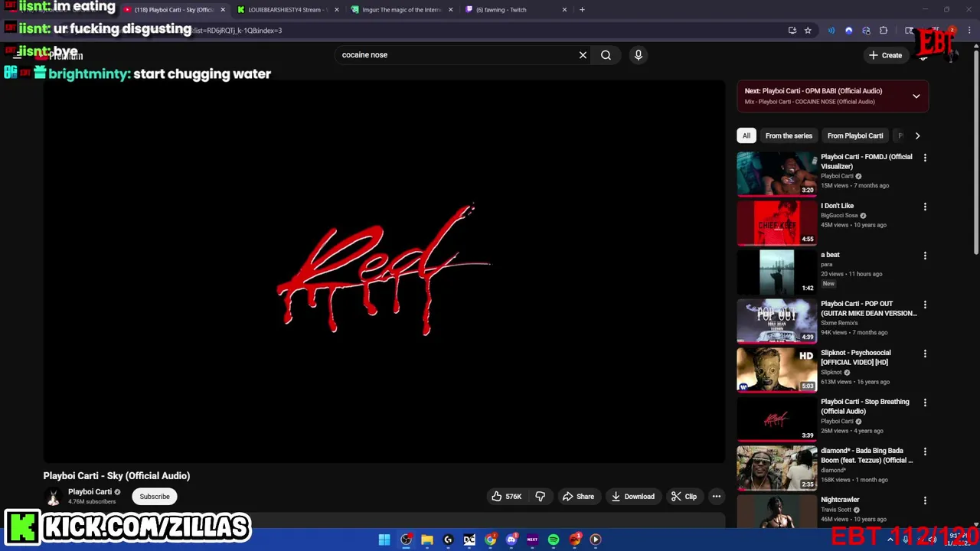
Task: Click the Download button
Action: coord(632,497)
